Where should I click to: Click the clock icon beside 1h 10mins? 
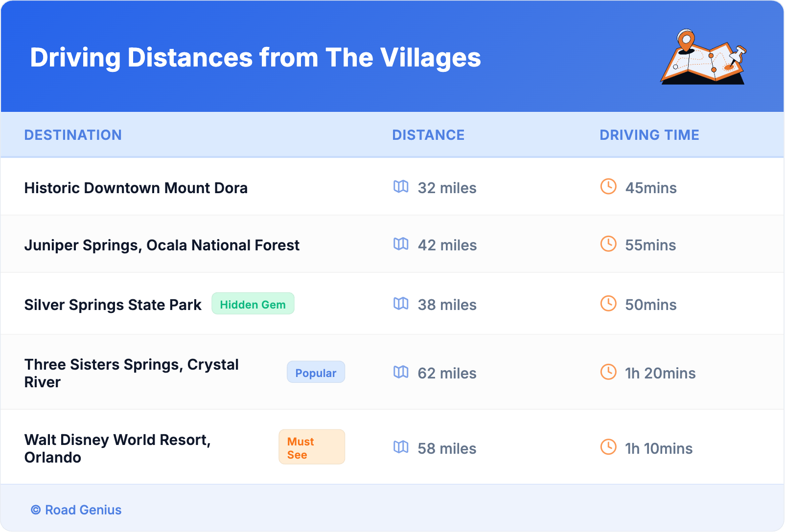pos(608,447)
